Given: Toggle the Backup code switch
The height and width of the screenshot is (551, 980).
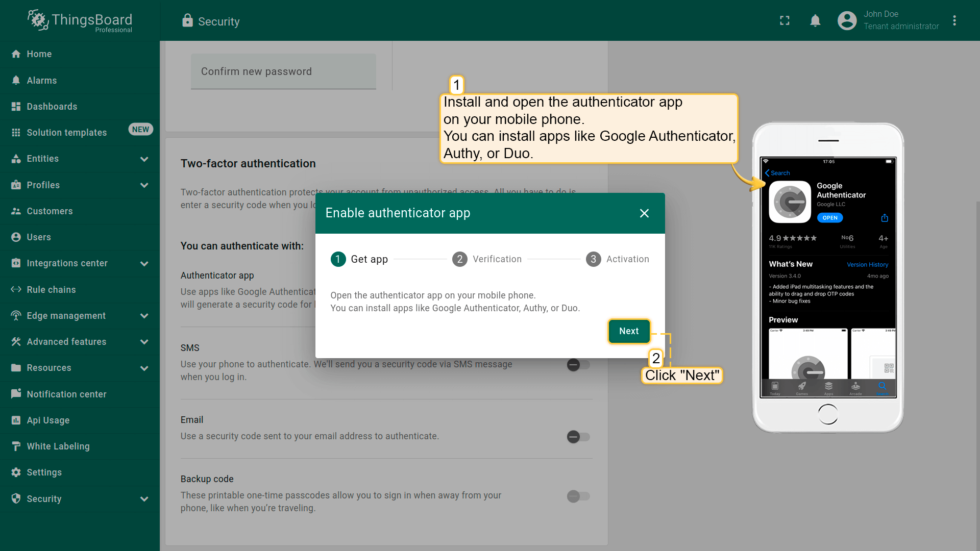Looking at the screenshot, I should [578, 496].
